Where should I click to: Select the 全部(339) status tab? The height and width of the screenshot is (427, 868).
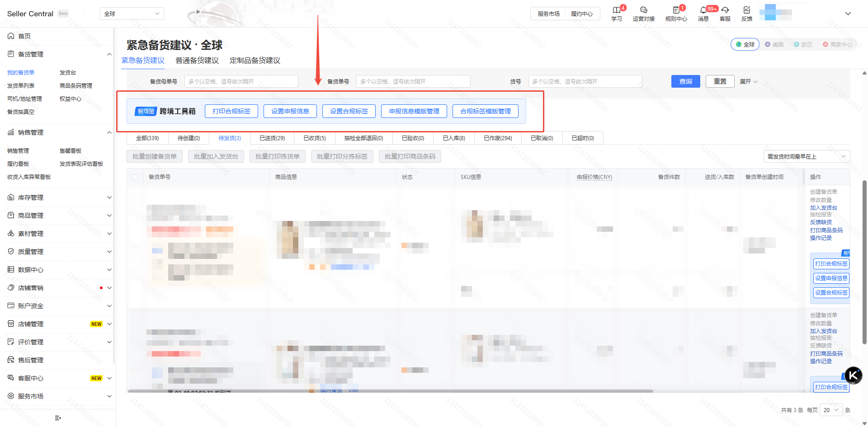click(147, 138)
